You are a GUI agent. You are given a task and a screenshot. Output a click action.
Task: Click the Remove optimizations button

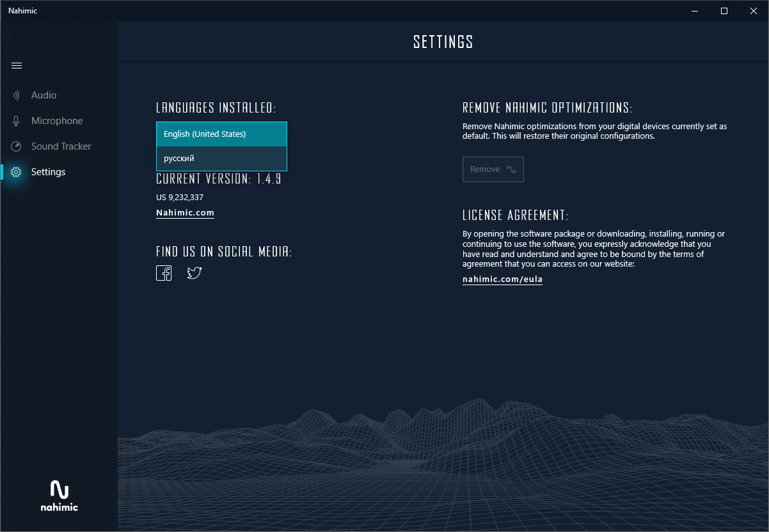[x=493, y=169]
